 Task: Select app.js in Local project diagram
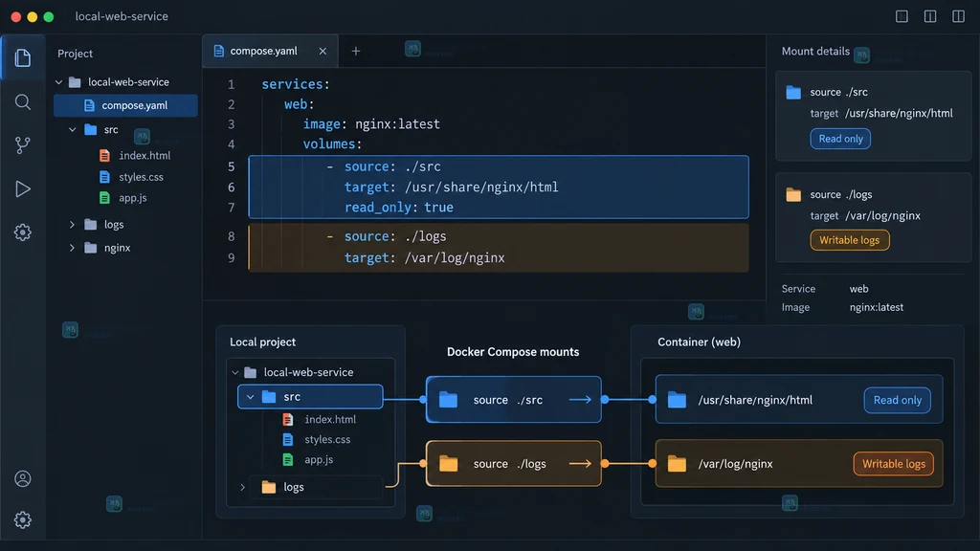[x=307, y=459]
